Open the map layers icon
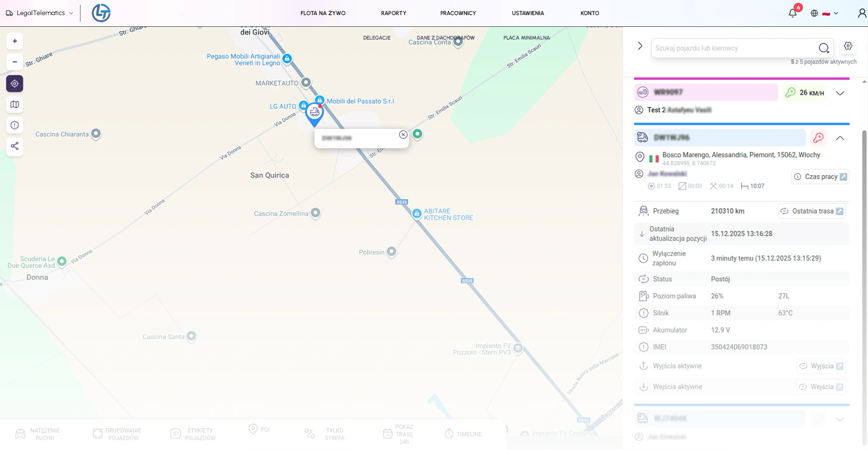Image resolution: width=868 pixels, height=450 pixels. tap(15, 104)
